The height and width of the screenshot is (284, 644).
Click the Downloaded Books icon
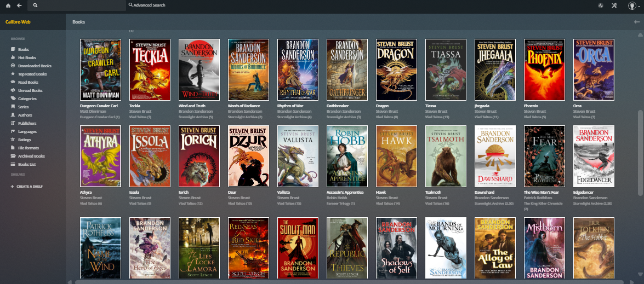coord(13,66)
